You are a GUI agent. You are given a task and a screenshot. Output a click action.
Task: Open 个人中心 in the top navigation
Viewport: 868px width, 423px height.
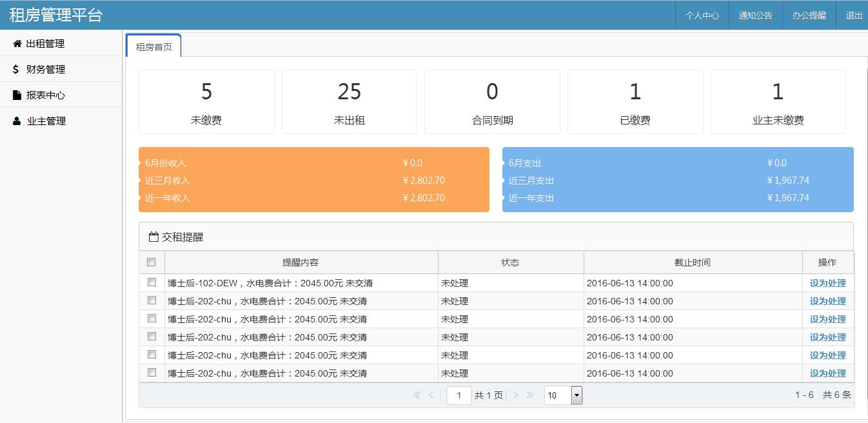(702, 15)
